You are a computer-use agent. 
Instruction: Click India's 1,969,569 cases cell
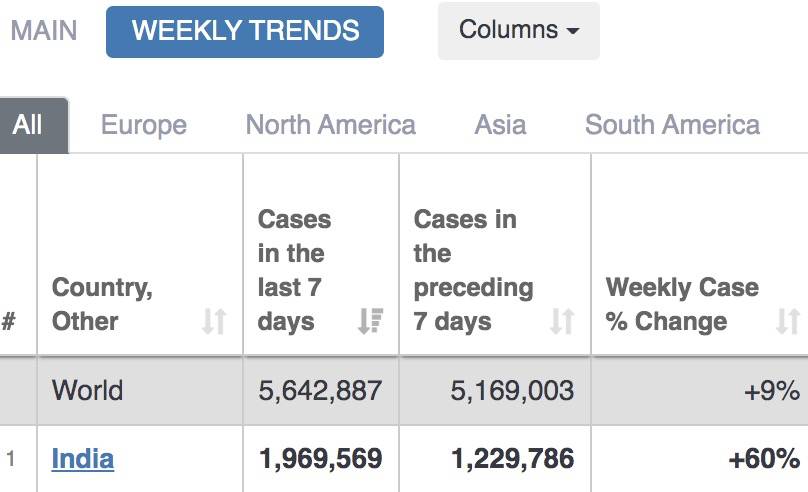pyautogui.click(x=320, y=459)
